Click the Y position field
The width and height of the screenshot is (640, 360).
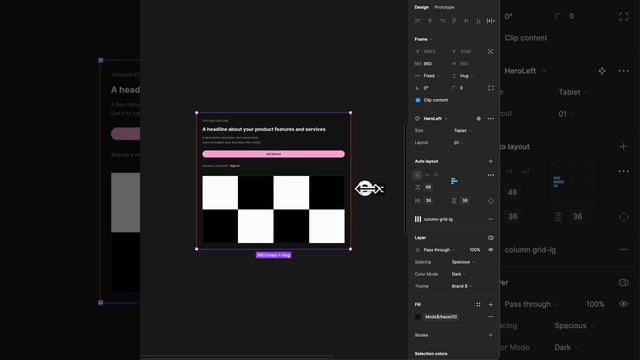point(467,51)
